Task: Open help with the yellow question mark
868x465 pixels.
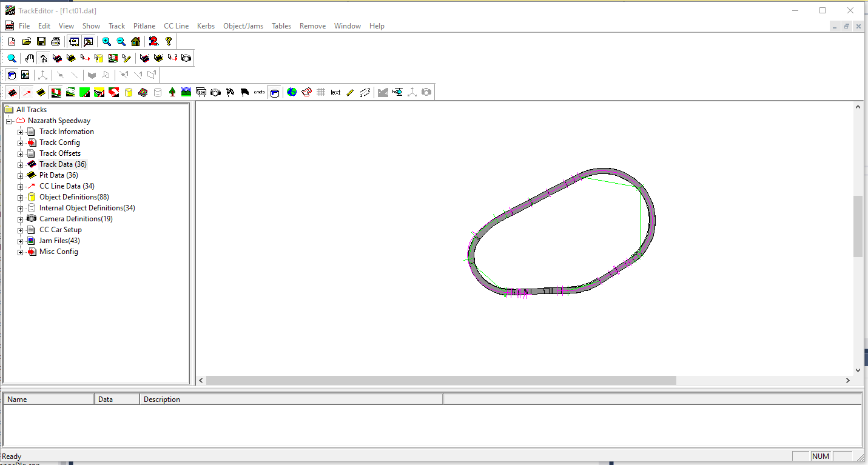Action: (168, 41)
